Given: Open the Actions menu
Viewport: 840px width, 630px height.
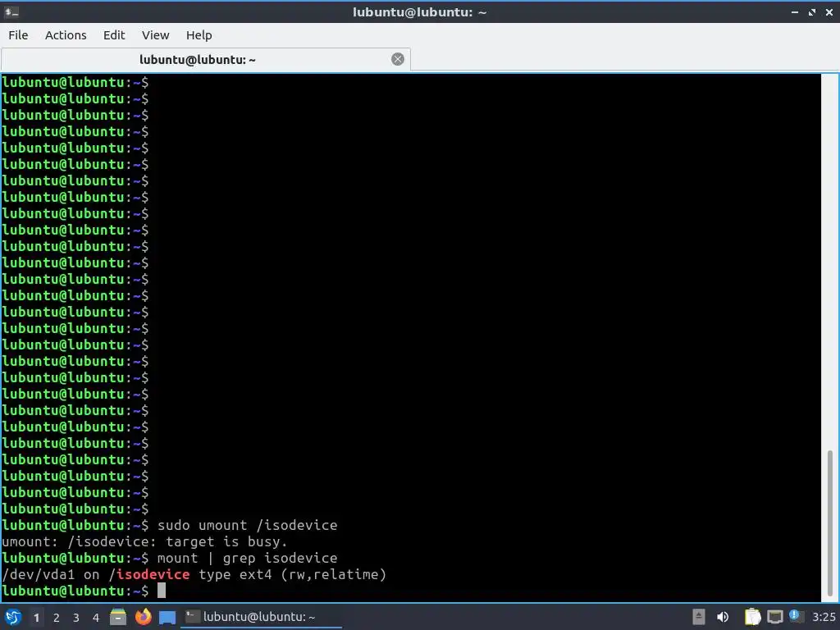Looking at the screenshot, I should click(66, 35).
